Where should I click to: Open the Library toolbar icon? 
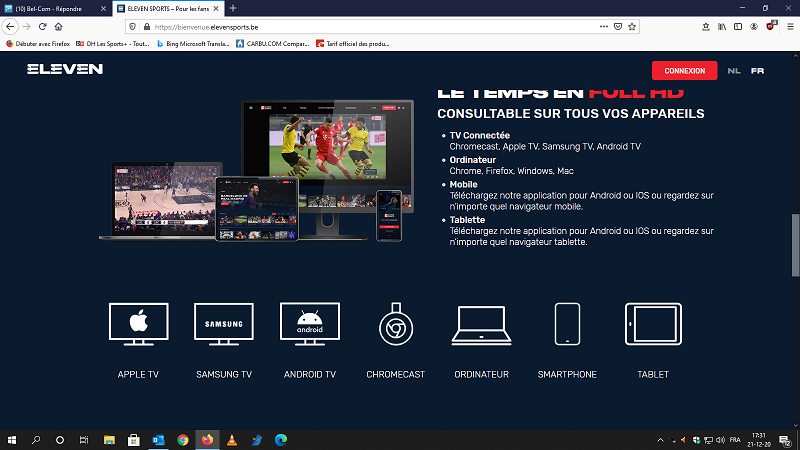[722, 27]
